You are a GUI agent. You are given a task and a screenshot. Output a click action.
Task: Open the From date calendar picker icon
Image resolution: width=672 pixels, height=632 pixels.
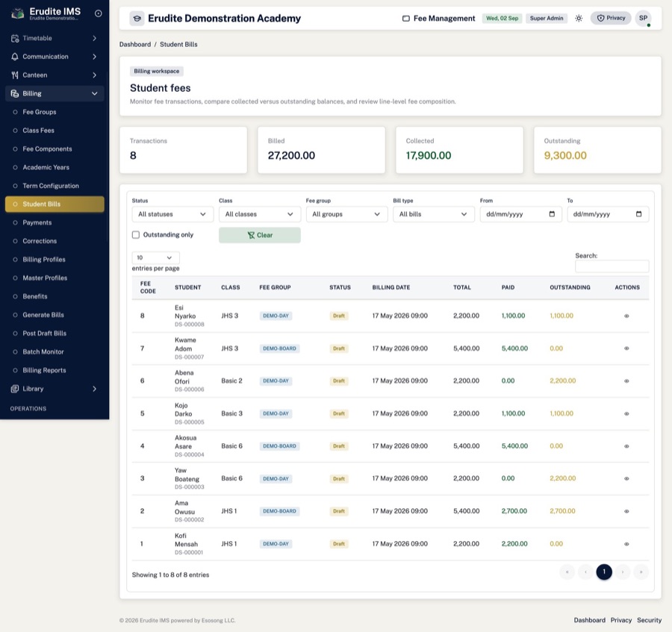tap(552, 214)
